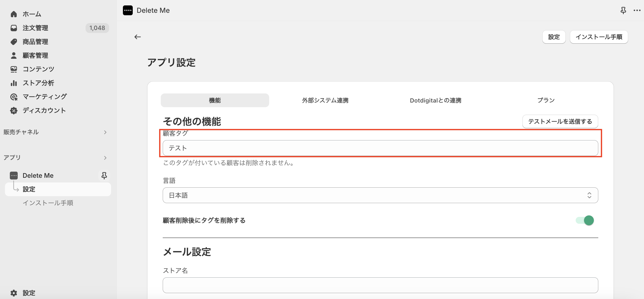Click the Orders (注文管理) inbox icon
644x299 pixels.
(x=14, y=28)
